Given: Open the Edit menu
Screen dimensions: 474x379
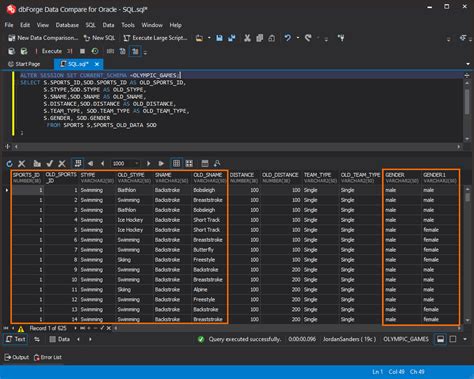Looking at the screenshot, I should [x=25, y=25].
